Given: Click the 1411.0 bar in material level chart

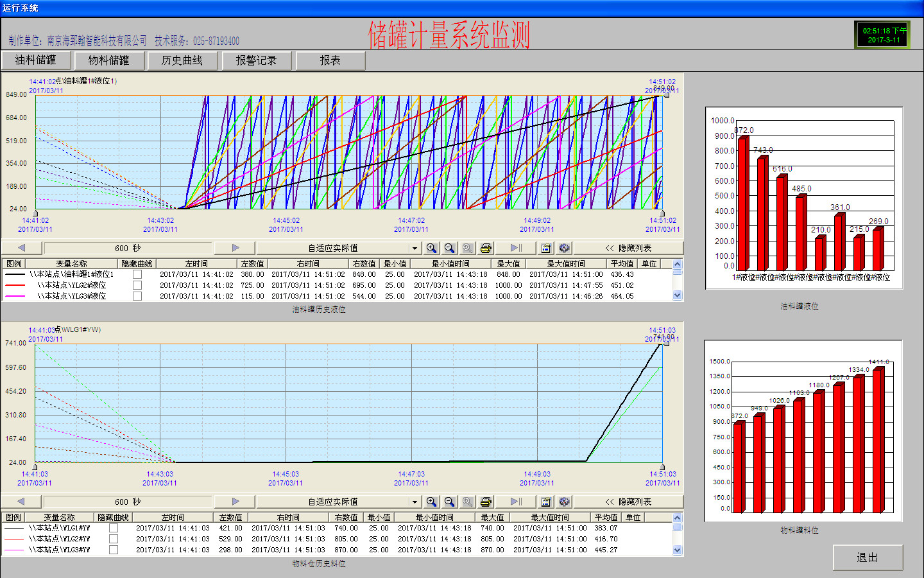Looking at the screenshot, I should click(x=878, y=439).
